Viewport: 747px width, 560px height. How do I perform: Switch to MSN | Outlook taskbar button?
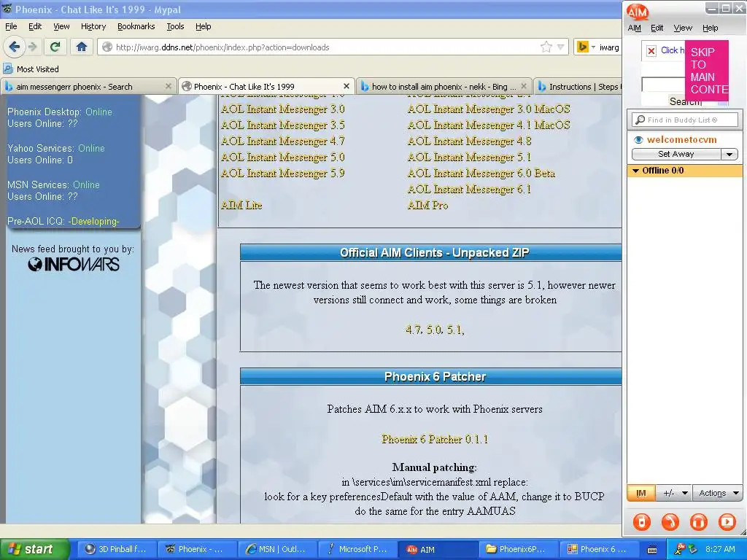pos(276,549)
